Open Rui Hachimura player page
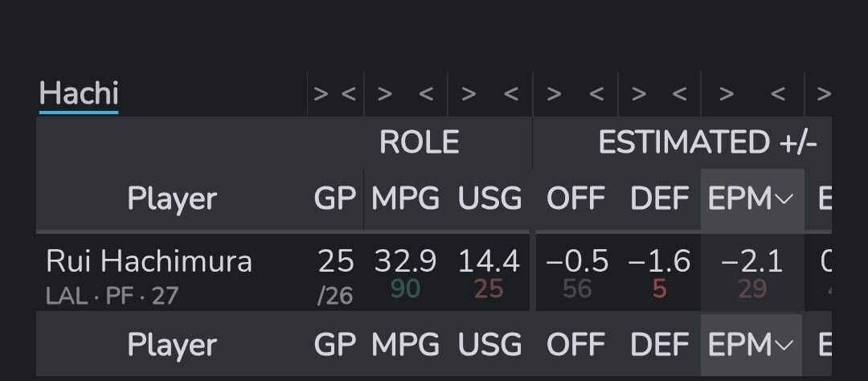The height and width of the screenshot is (381, 868). [149, 261]
